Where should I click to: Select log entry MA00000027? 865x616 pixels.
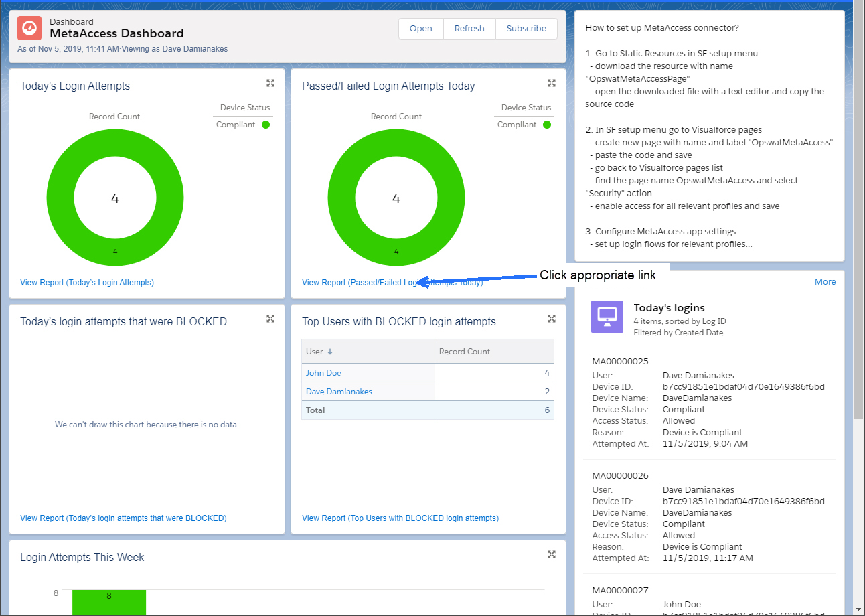coord(621,591)
